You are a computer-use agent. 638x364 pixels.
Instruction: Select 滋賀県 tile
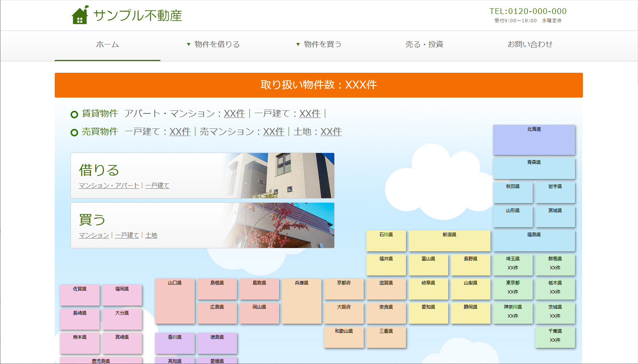[x=386, y=289]
